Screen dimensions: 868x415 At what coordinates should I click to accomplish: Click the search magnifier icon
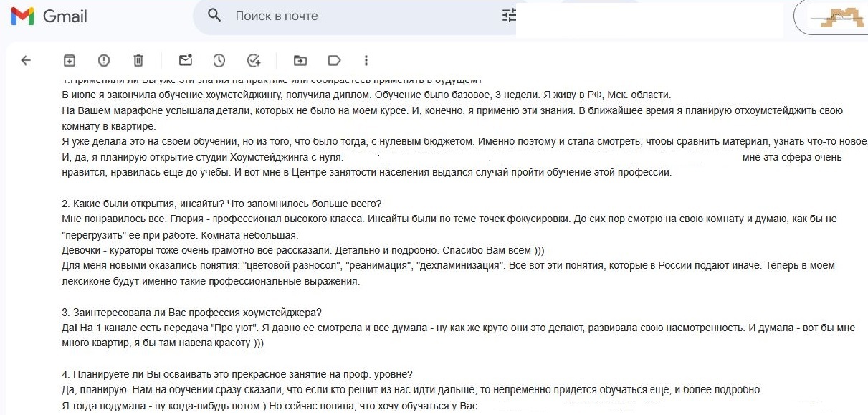coord(214,15)
